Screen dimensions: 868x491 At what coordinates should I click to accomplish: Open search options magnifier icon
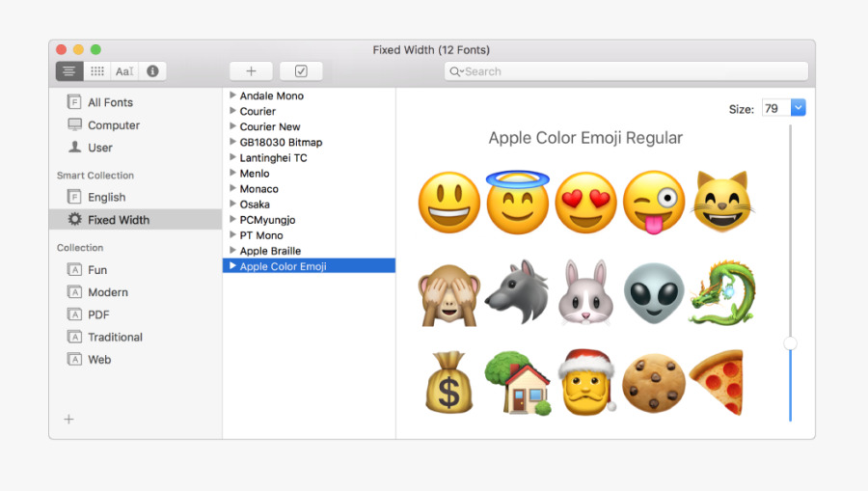pos(456,71)
